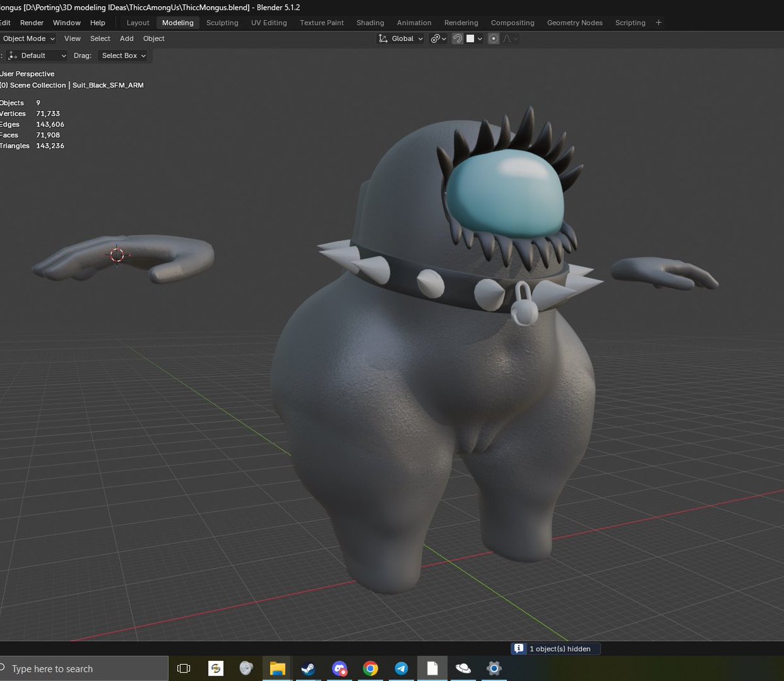Open Telegram from the taskbar

point(401,669)
